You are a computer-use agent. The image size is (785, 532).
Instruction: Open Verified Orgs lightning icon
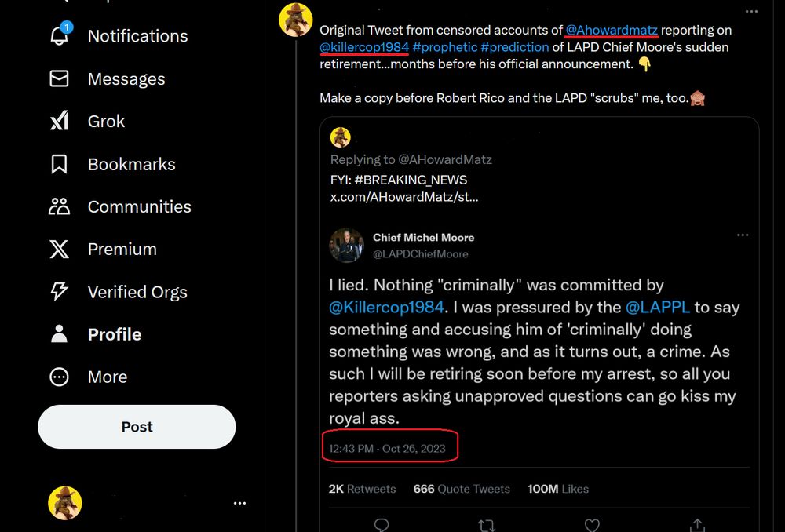(x=60, y=292)
